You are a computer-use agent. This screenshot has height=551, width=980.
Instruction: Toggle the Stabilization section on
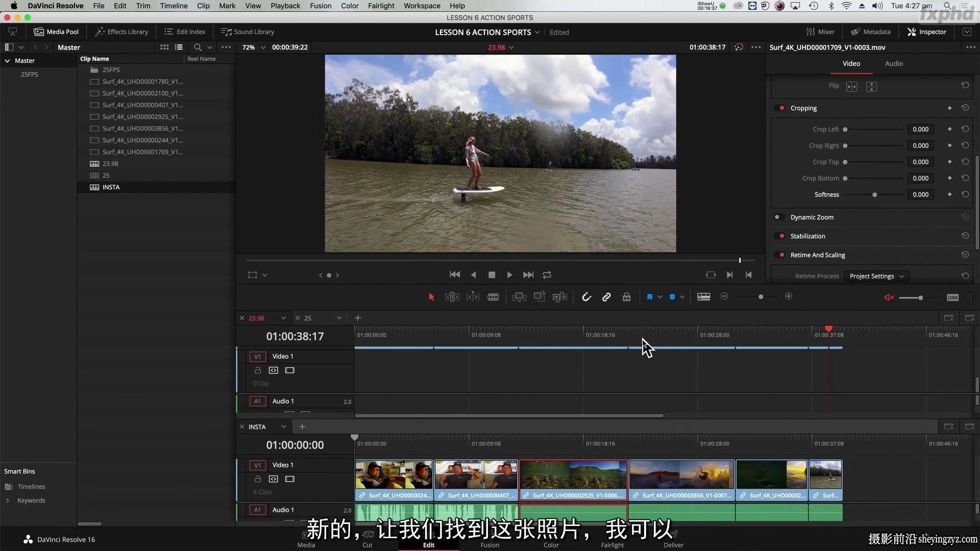pos(780,236)
